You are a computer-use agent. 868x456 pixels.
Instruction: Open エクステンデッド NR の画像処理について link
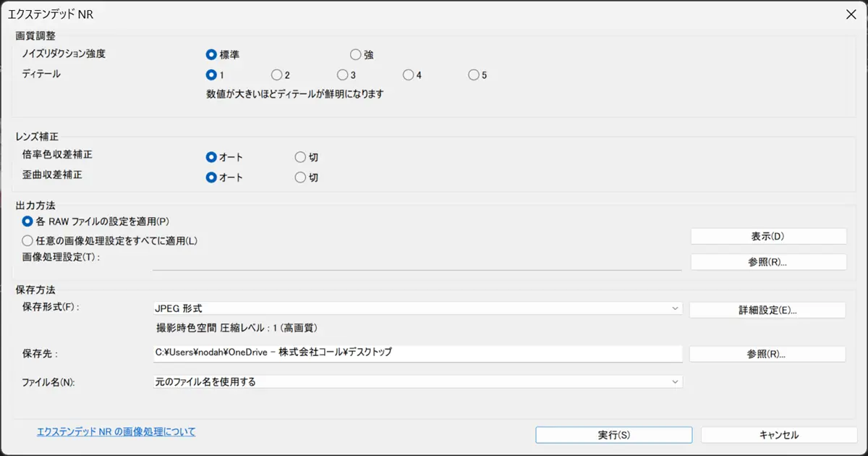(x=116, y=432)
